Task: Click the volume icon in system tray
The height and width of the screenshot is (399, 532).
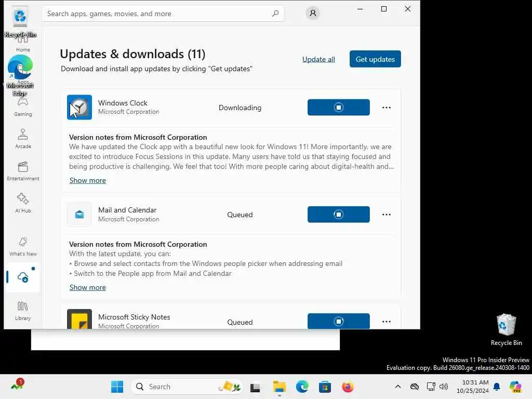Action: point(444,387)
